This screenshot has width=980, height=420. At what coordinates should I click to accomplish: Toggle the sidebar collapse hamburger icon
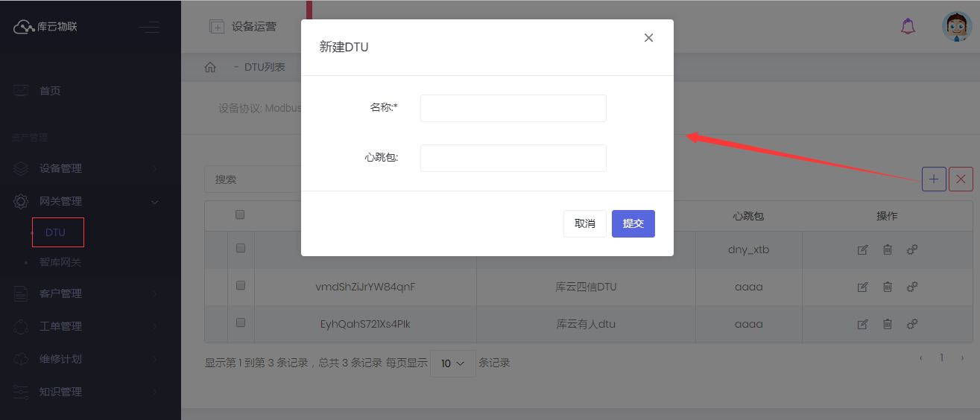[x=149, y=28]
